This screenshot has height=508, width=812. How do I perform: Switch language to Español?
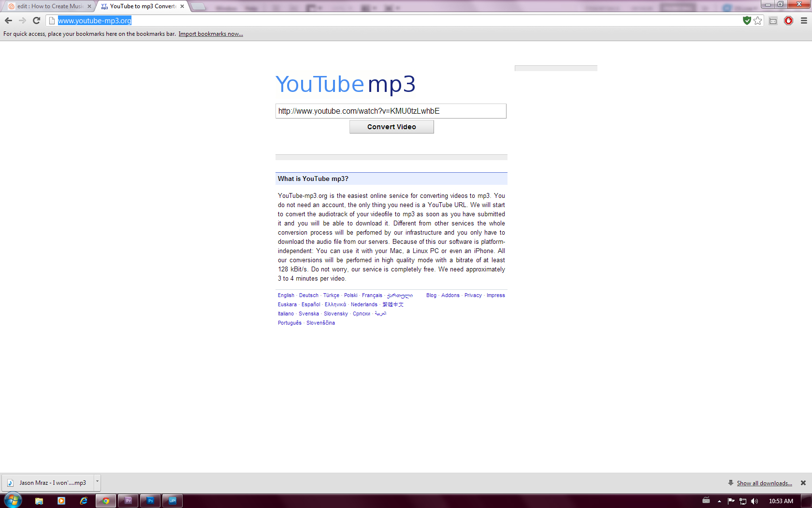(311, 304)
